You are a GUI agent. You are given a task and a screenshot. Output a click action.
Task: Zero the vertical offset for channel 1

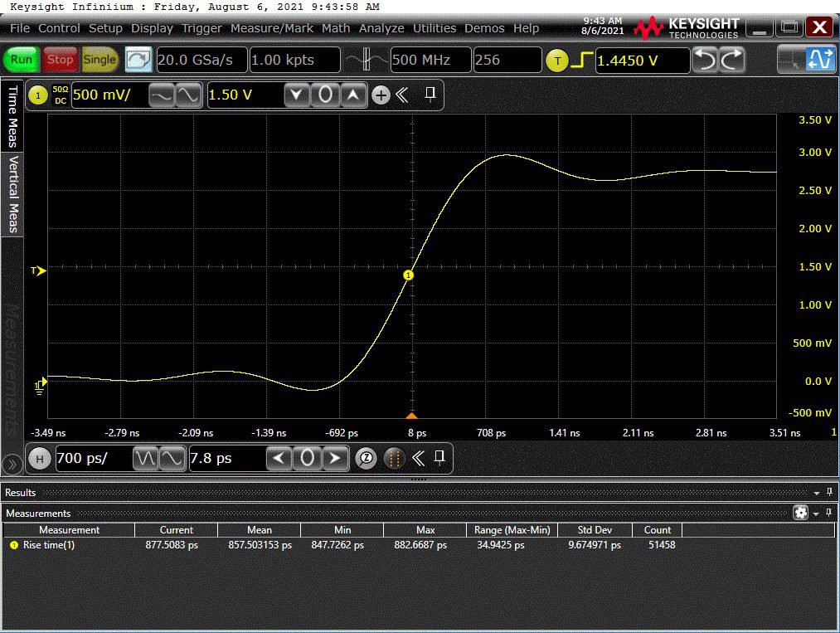click(x=326, y=95)
